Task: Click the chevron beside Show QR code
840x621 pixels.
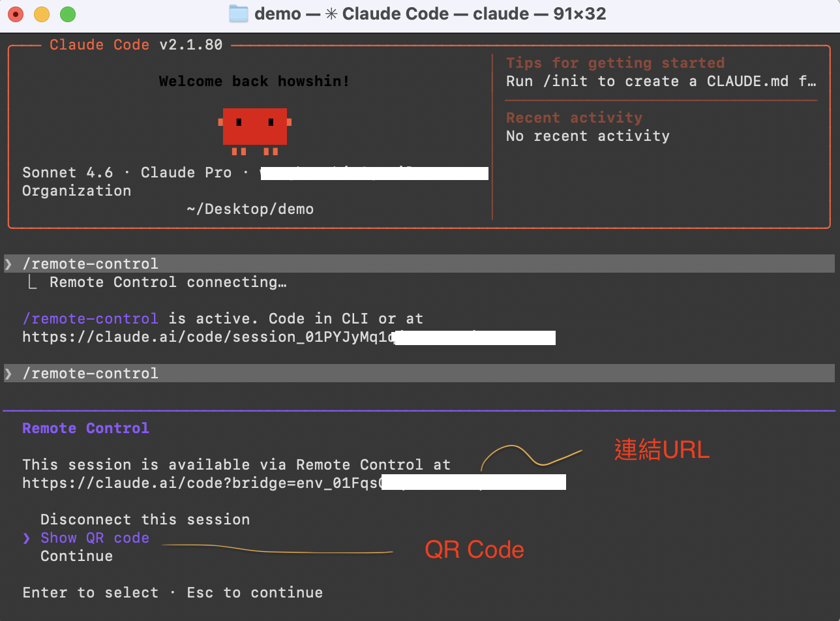Action: tap(26, 538)
